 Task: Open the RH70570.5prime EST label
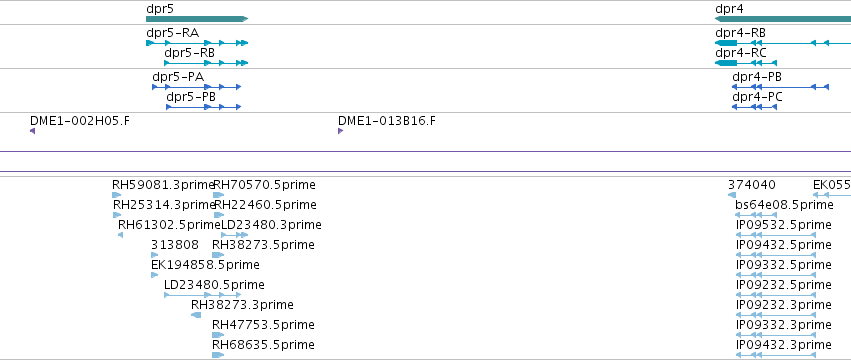[x=264, y=185]
